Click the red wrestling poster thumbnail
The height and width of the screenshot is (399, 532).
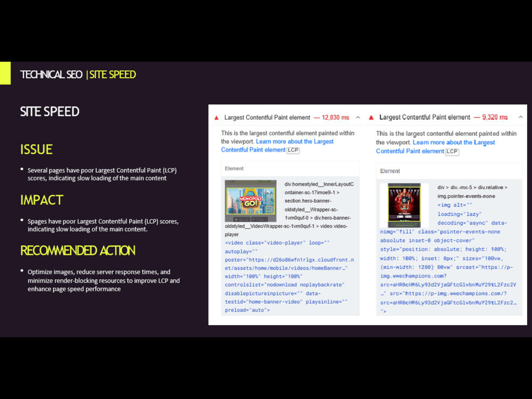point(404,205)
